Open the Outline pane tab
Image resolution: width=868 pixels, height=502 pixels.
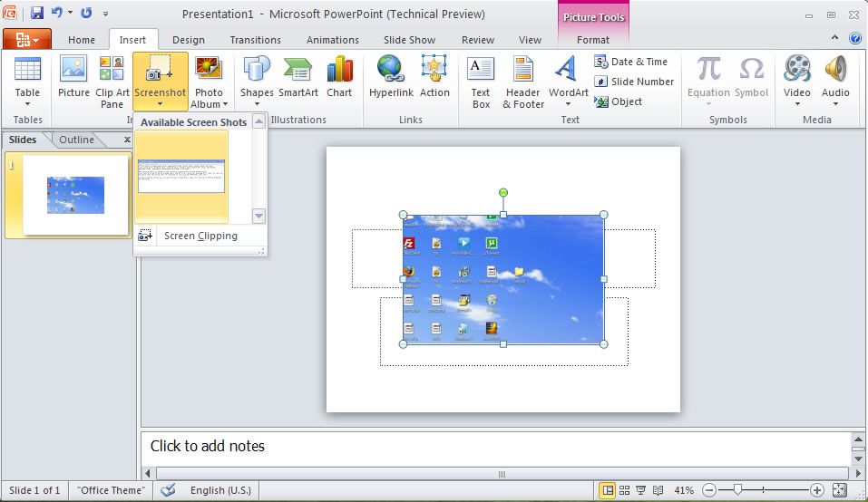tap(76, 140)
